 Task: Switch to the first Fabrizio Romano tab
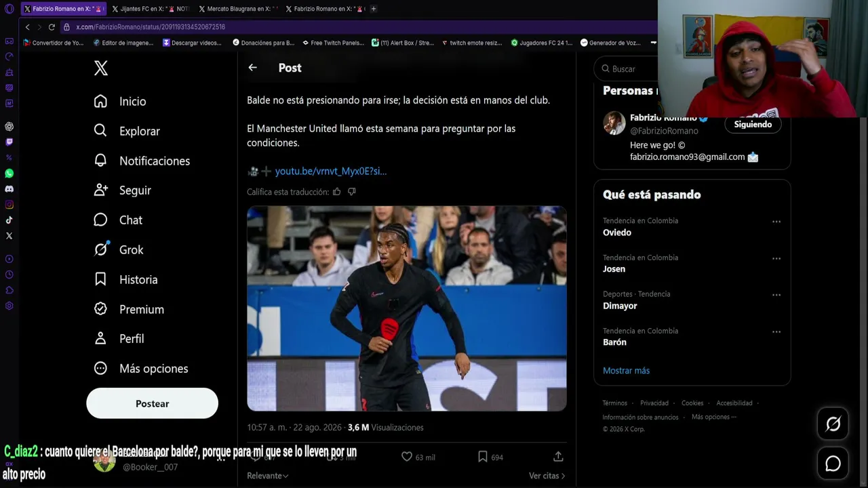coord(63,9)
